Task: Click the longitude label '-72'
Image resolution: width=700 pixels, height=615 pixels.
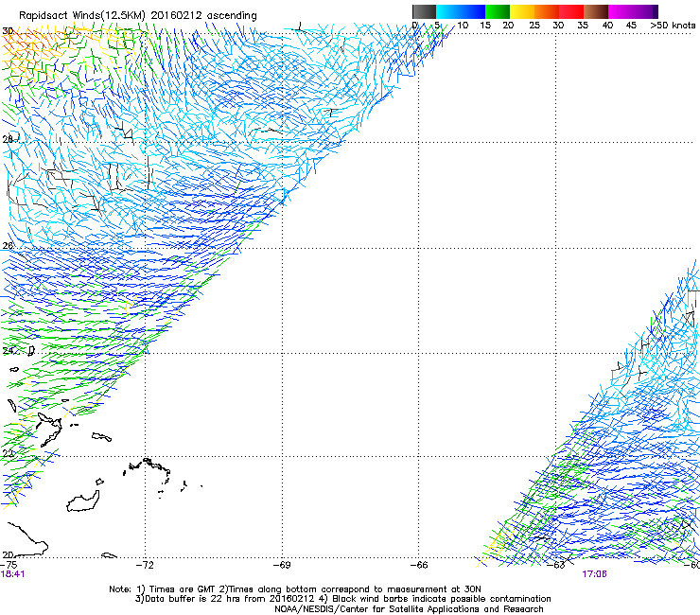Action: pyautogui.click(x=145, y=565)
